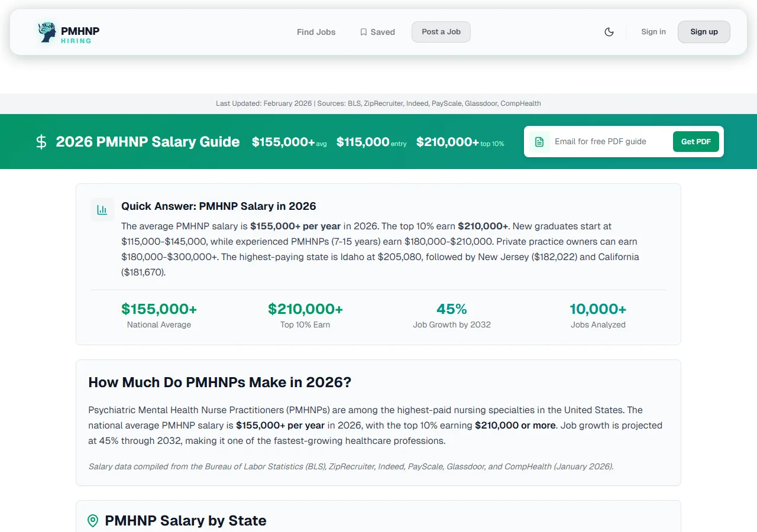
Task: Click the dollar sign icon in the banner
Action: [41, 142]
